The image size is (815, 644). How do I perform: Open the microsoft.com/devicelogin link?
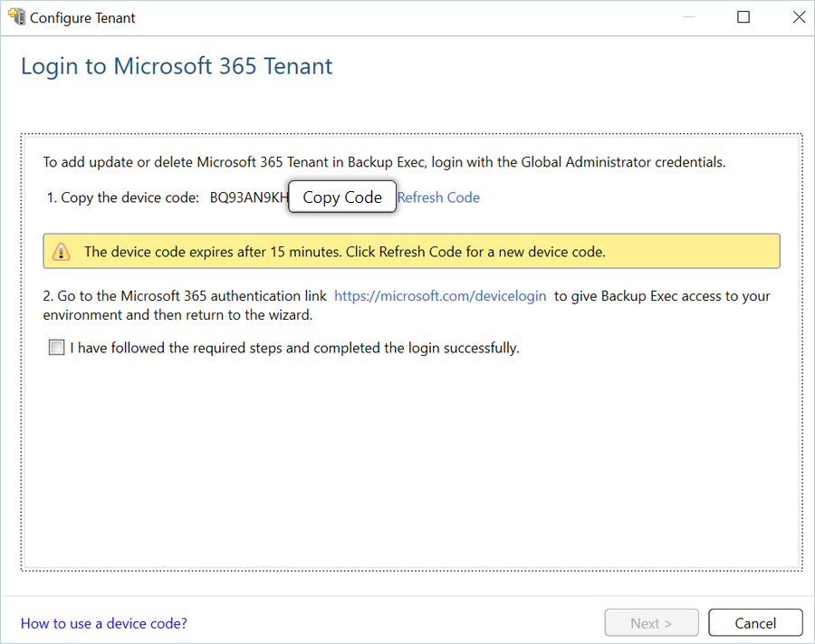click(x=440, y=296)
